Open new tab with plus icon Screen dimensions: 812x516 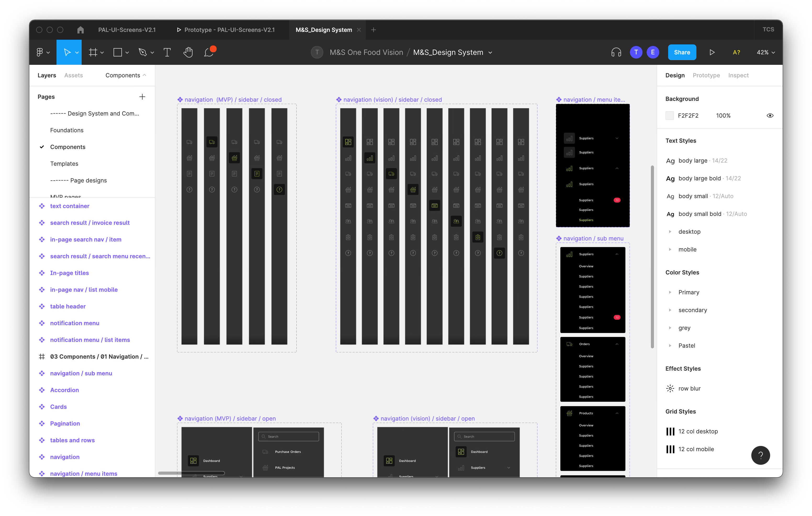tap(374, 30)
